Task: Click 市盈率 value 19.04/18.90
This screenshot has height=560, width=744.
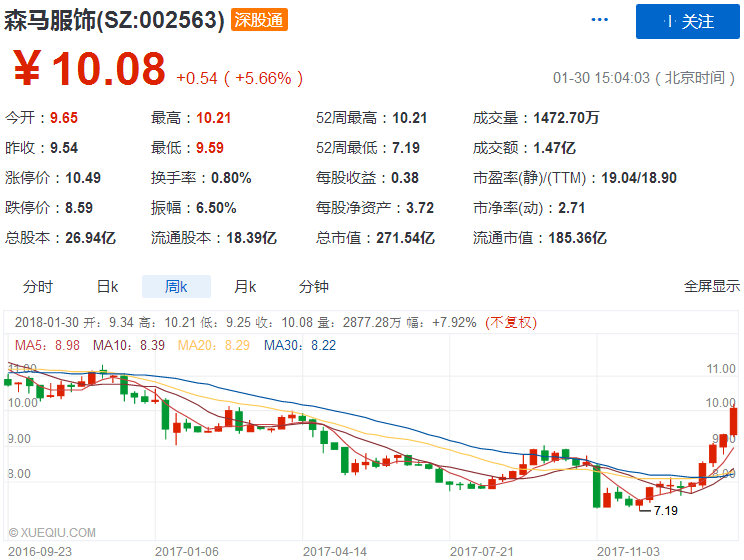Action: (639, 178)
